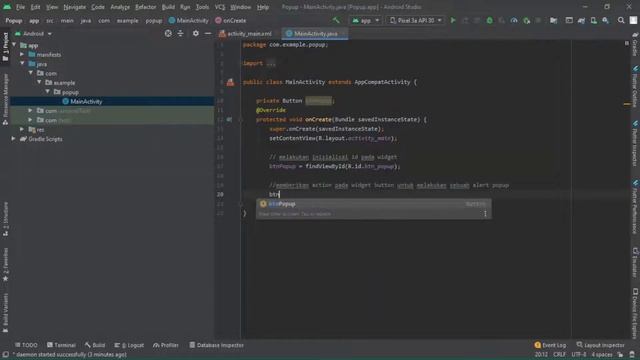Open the File menu
The height and width of the screenshot is (360, 640).
click(20, 7)
